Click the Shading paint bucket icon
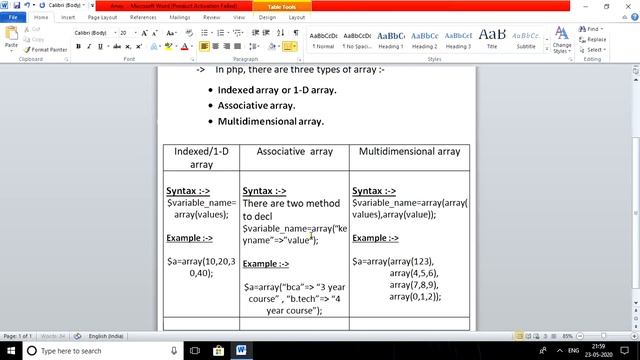Image resolution: width=640 pixels, height=360 pixels. tap(272, 47)
